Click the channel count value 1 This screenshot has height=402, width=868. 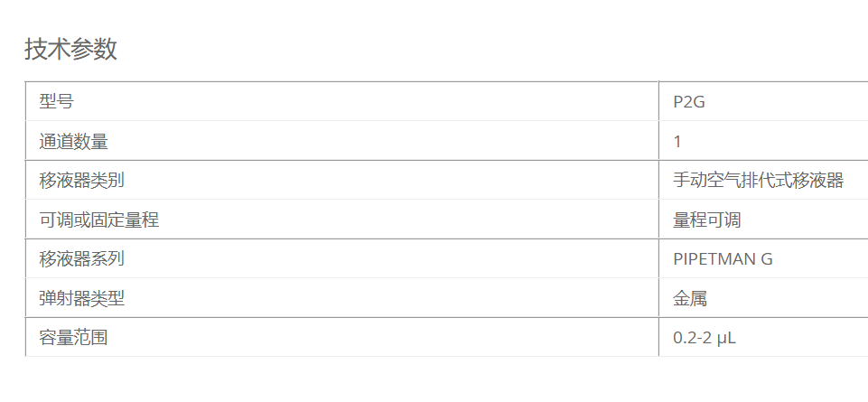677,142
